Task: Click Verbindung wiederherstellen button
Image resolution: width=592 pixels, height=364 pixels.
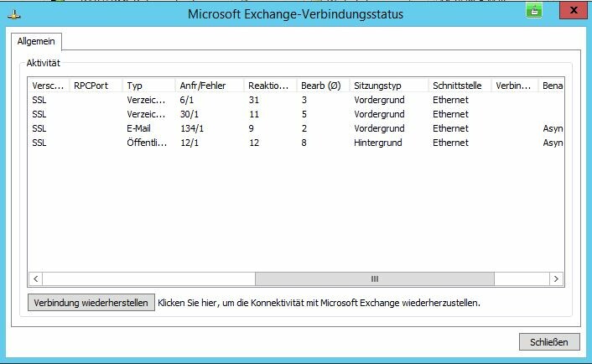Action: tap(91, 303)
